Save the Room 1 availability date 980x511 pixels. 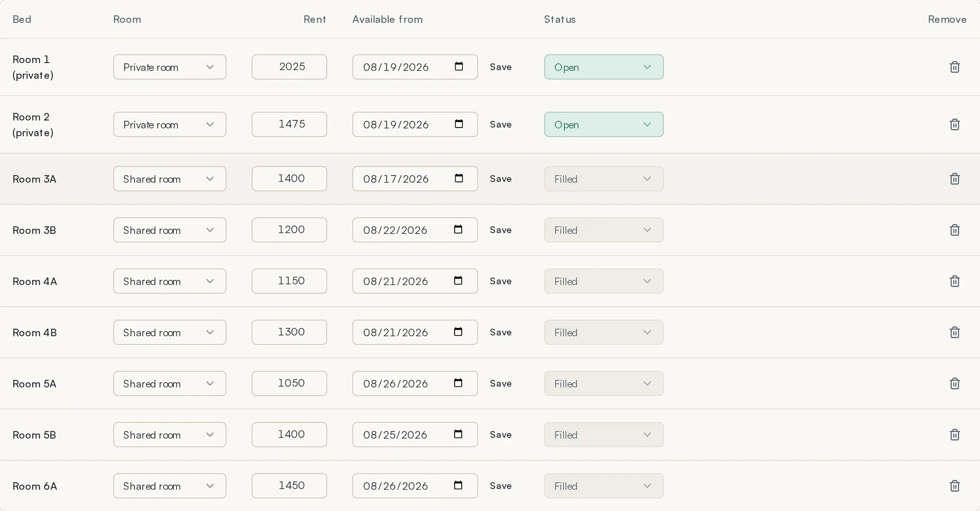click(x=500, y=67)
